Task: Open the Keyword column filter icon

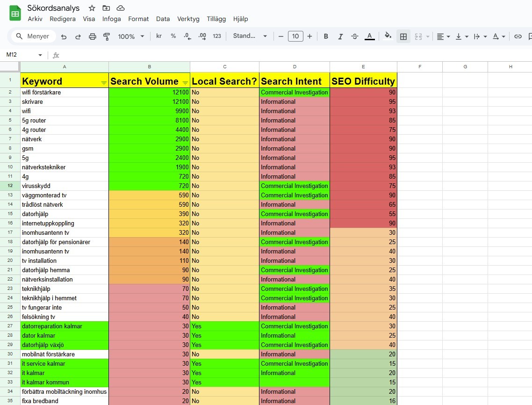Action: pyautogui.click(x=104, y=82)
